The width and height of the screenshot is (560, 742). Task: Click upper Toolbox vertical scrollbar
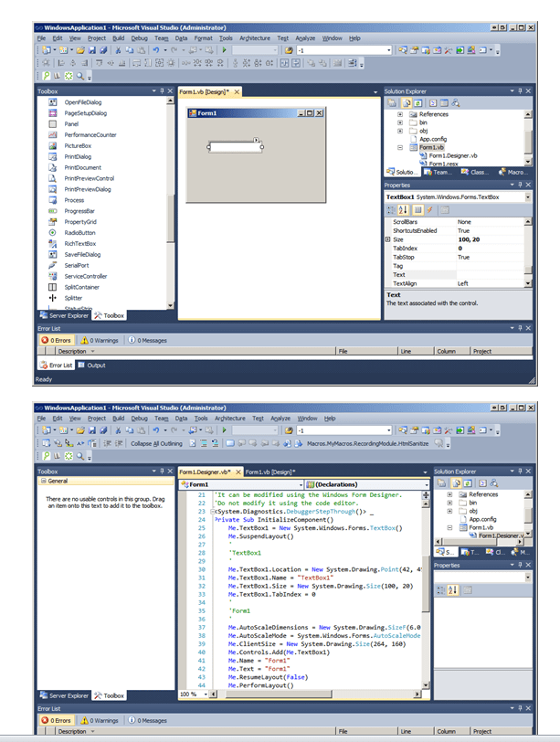pos(171,204)
